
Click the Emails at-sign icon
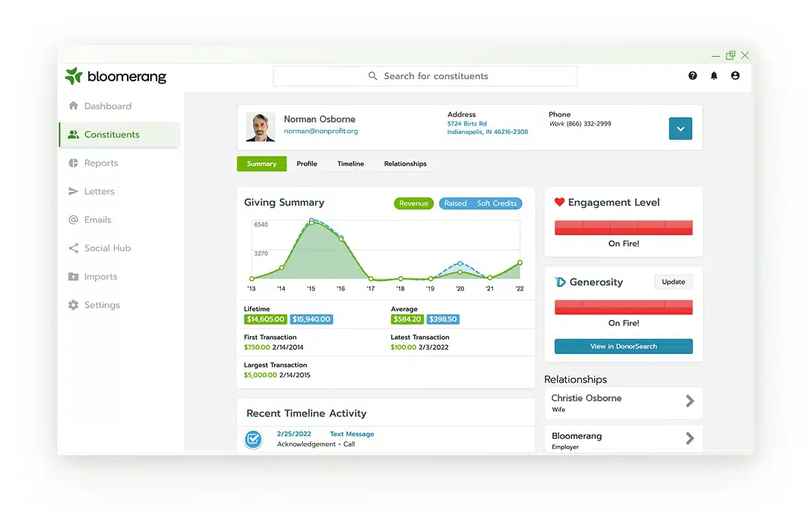74,219
